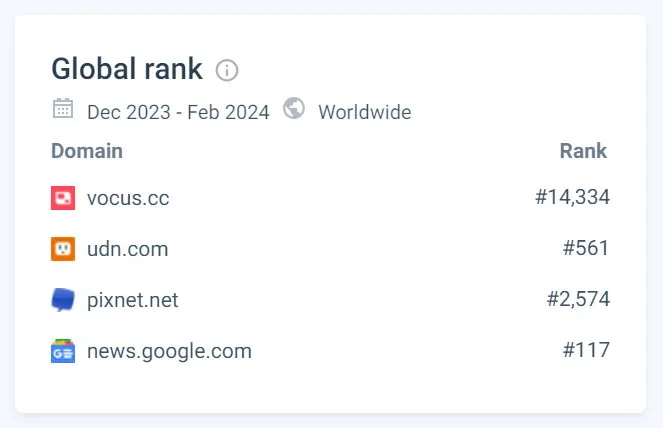Screen dimensions: 663x428
Task: Click the news.google.com favicon
Action: coord(63,351)
